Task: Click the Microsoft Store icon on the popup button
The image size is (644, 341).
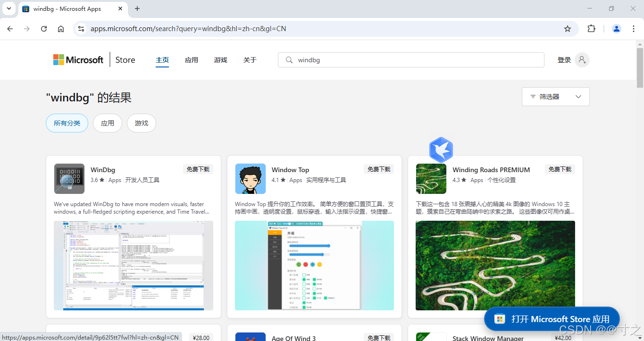Action: (x=499, y=318)
